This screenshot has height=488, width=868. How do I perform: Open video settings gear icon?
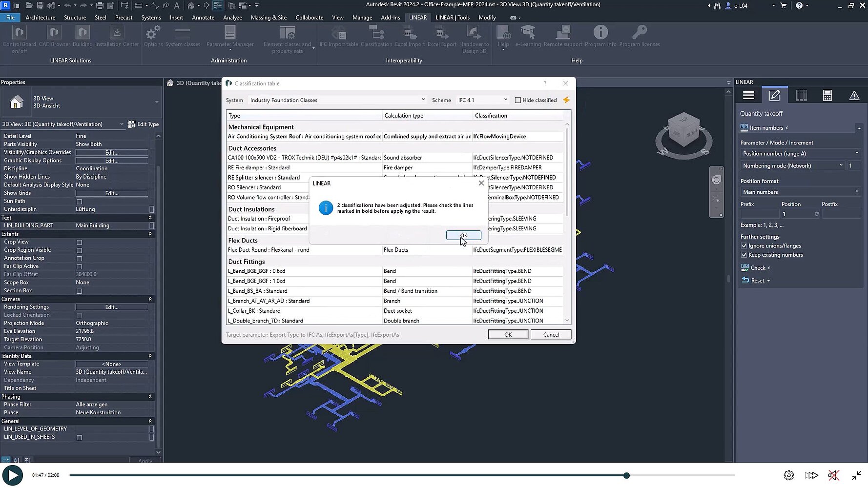pos(789,475)
